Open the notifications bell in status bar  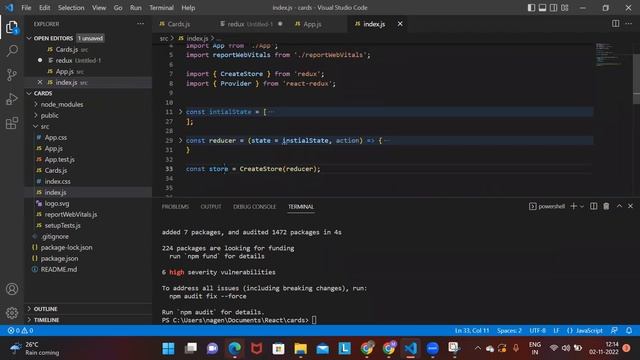click(x=629, y=331)
